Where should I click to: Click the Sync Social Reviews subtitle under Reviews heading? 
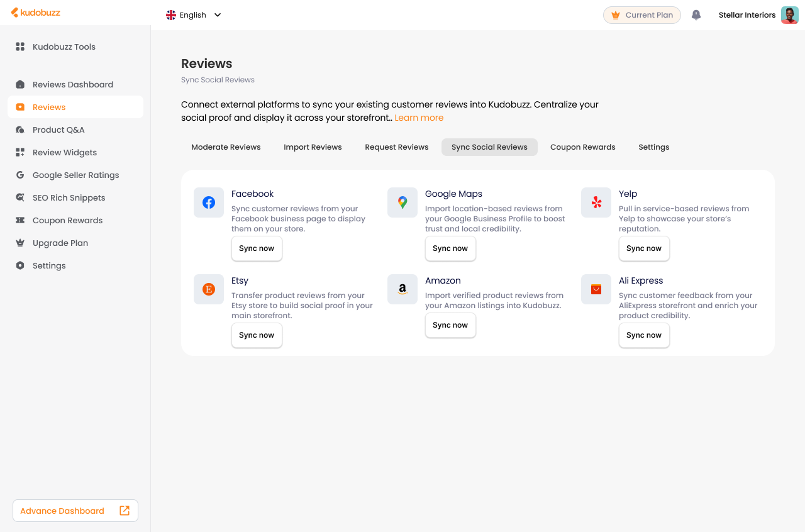coord(218,80)
